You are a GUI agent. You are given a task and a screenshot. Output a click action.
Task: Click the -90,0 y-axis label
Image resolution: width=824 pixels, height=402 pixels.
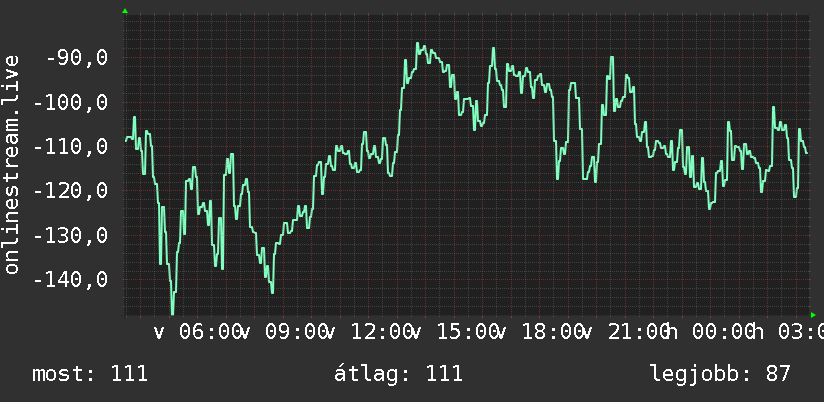(77, 58)
